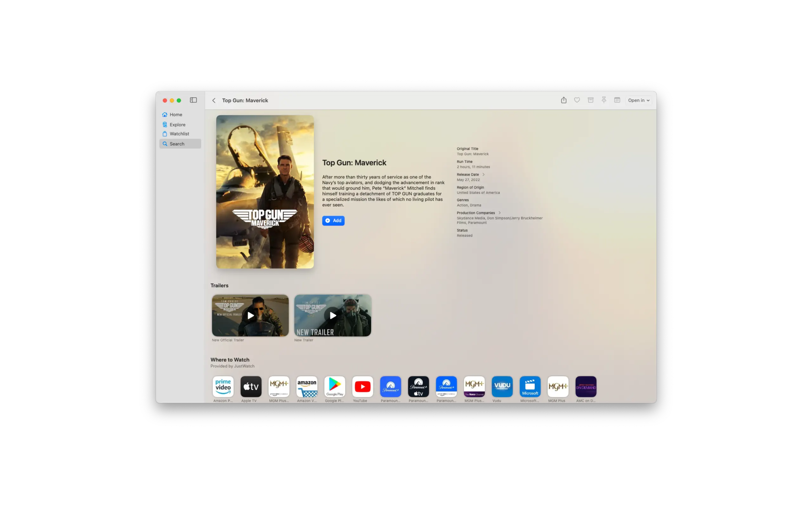The width and height of the screenshot is (812, 507).
Task: Select the Vudu provider icon
Action: point(502,387)
